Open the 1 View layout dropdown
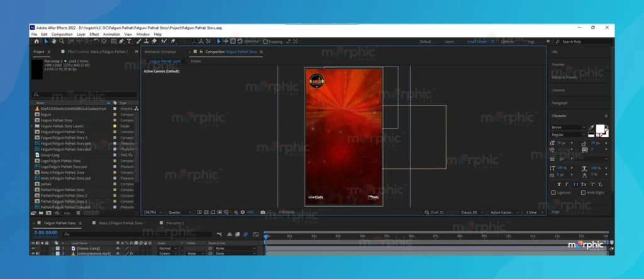 tap(535, 212)
